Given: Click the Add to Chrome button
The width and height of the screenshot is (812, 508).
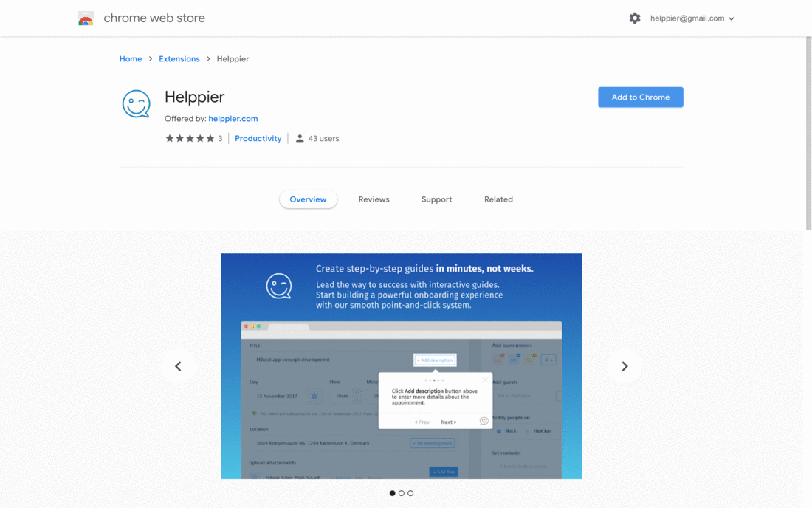Looking at the screenshot, I should (640, 97).
